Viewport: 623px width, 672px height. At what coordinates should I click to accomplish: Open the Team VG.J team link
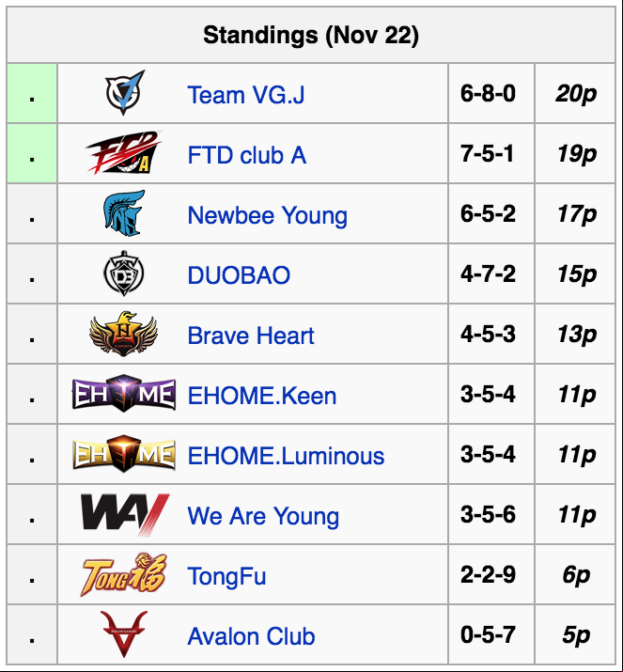(x=246, y=95)
